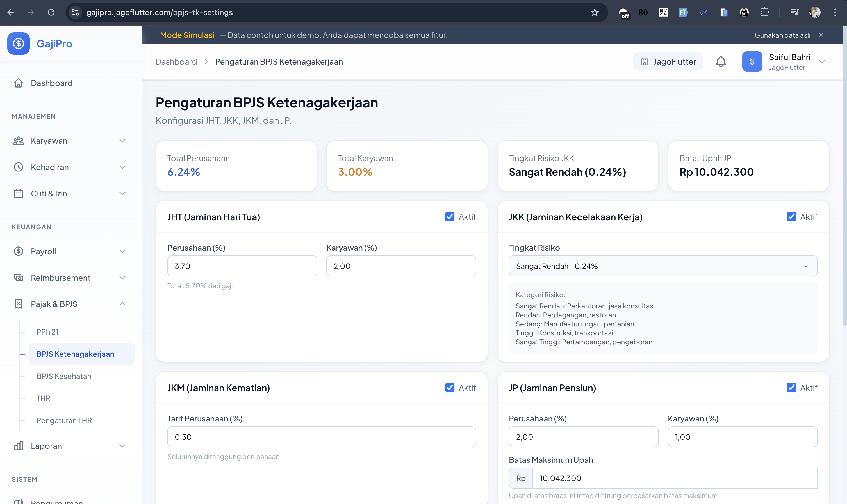
Task: Click the Dashboard home icon in sidebar
Action: pyautogui.click(x=18, y=83)
